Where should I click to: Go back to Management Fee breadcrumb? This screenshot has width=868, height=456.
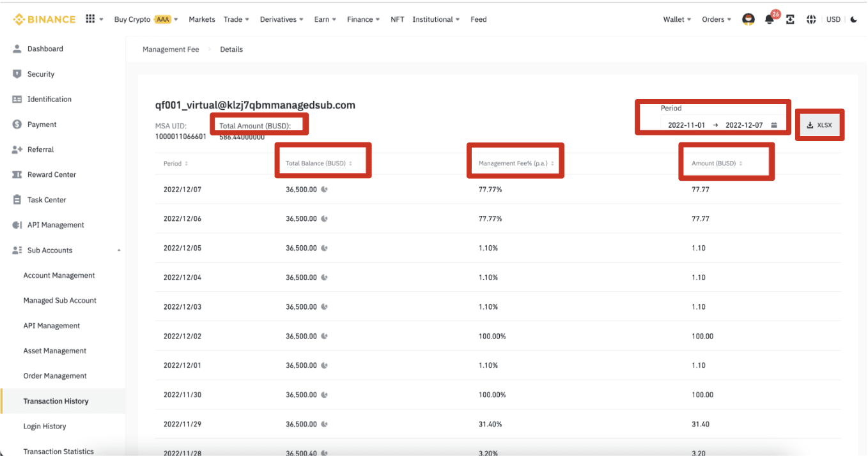click(x=171, y=49)
